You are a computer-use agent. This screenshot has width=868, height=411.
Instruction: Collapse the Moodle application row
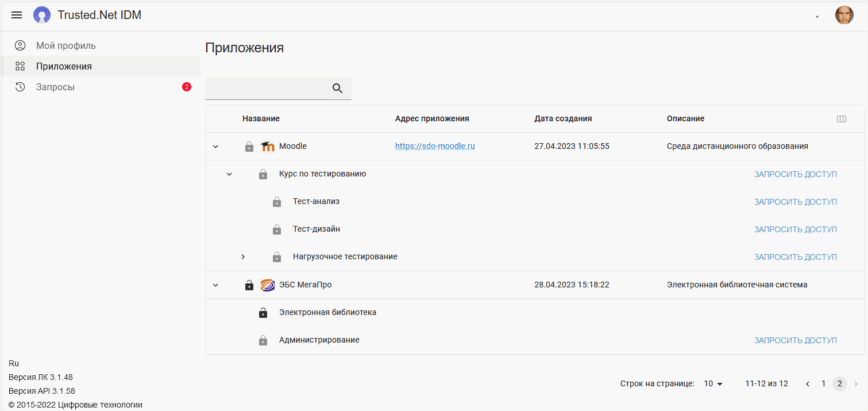216,147
